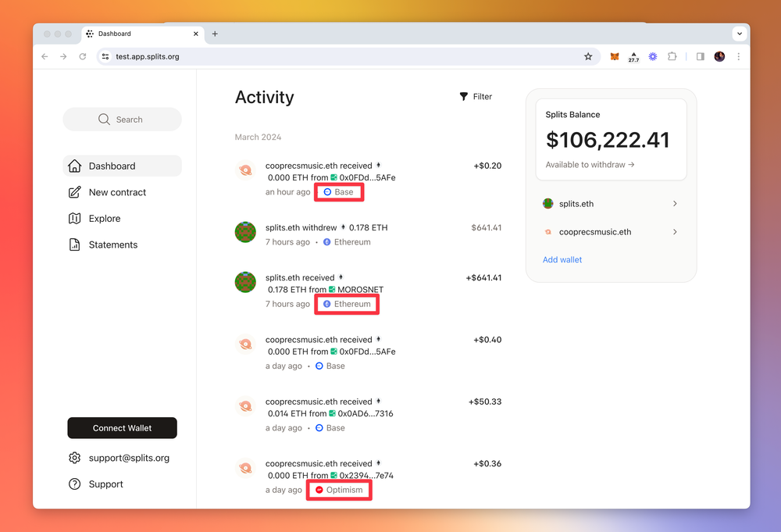This screenshot has width=781, height=532.
Task: Click the Connect Wallet button
Action: (122, 428)
